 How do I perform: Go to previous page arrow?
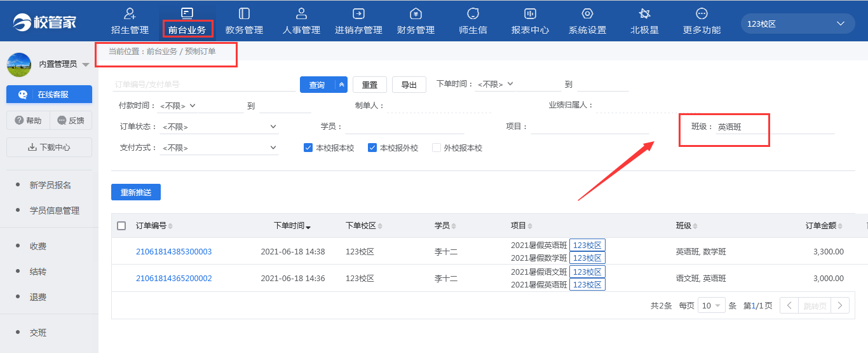tap(789, 305)
